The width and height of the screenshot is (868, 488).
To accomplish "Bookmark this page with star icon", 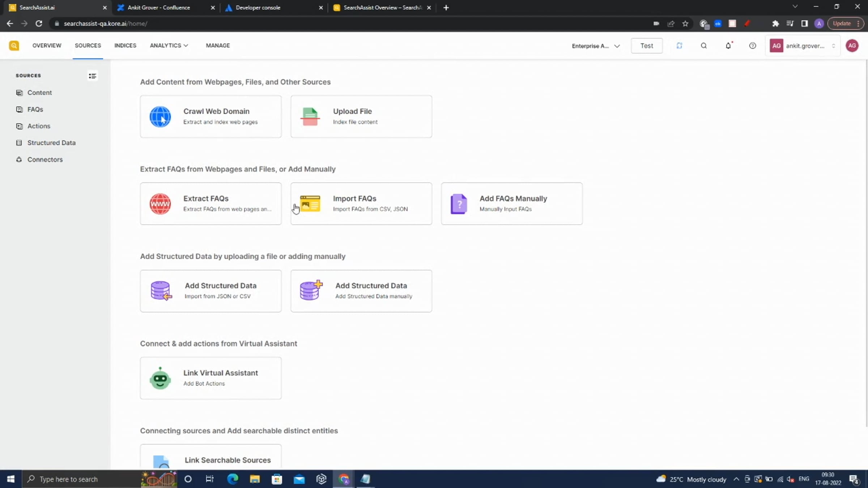I will tap(685, 23).
